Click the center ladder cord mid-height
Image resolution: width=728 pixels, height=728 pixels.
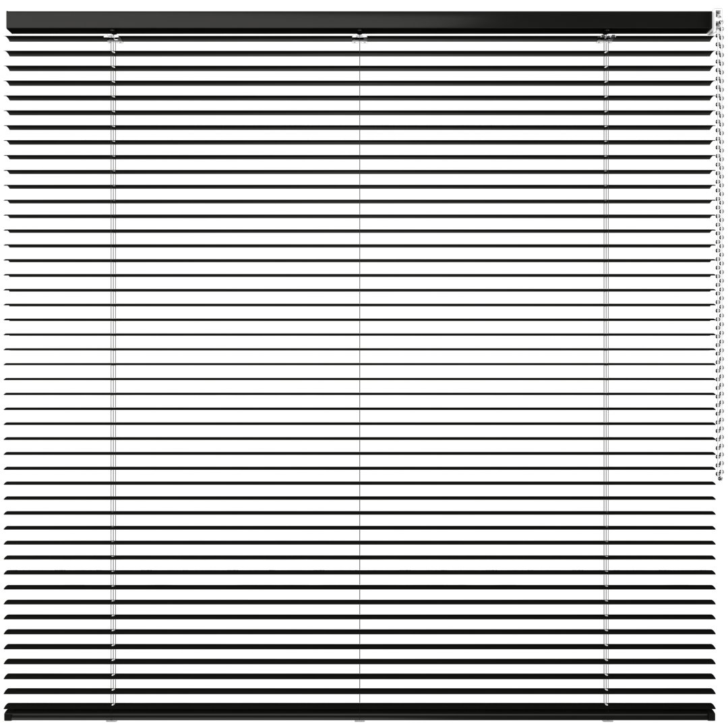pos(360,364)
